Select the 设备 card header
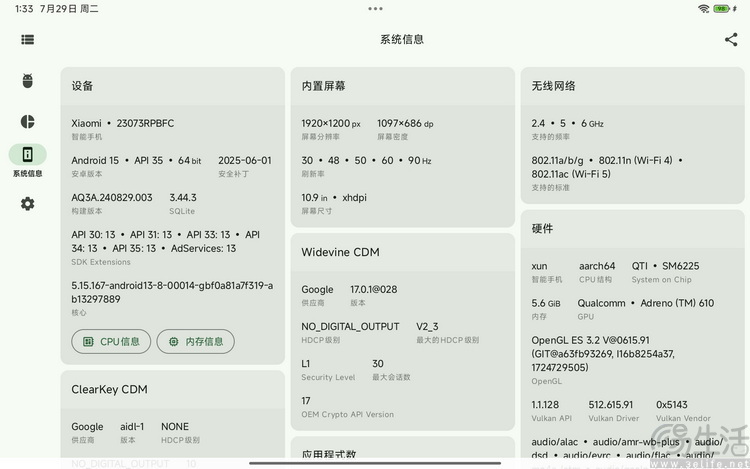 173,86
